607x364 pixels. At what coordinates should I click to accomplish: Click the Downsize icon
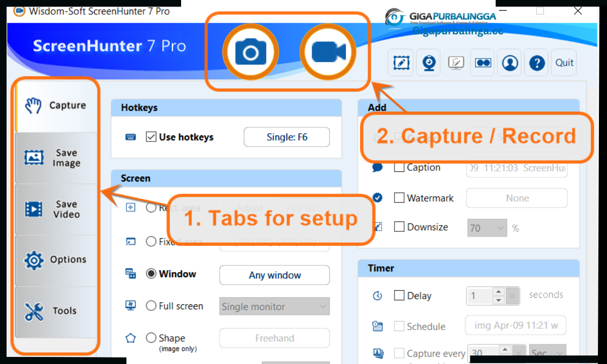pos(377,227)
